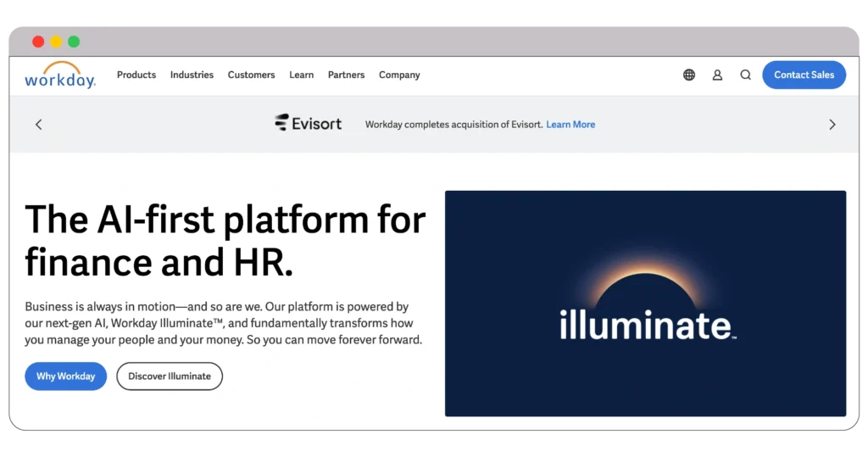Image resolution: width=868 pixels, height=457 pixels.
Task: Open the Learn menu
Action: point(301,75)
